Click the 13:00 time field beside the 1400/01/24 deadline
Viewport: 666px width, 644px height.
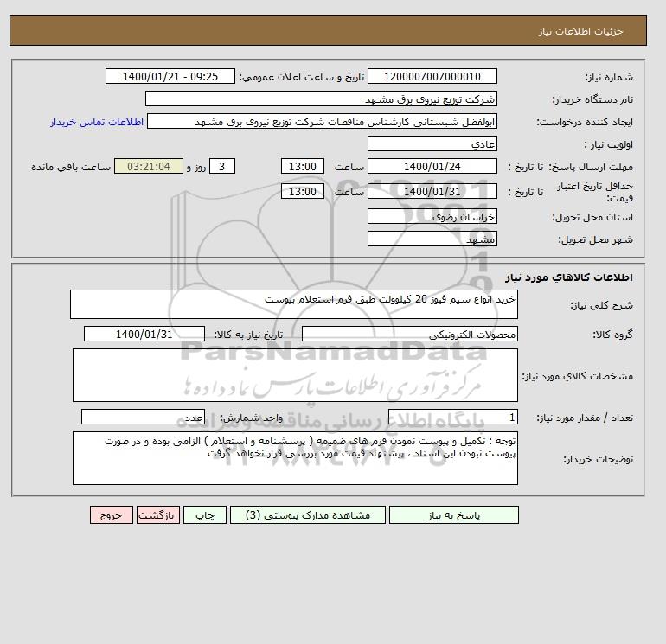point(303,167)
